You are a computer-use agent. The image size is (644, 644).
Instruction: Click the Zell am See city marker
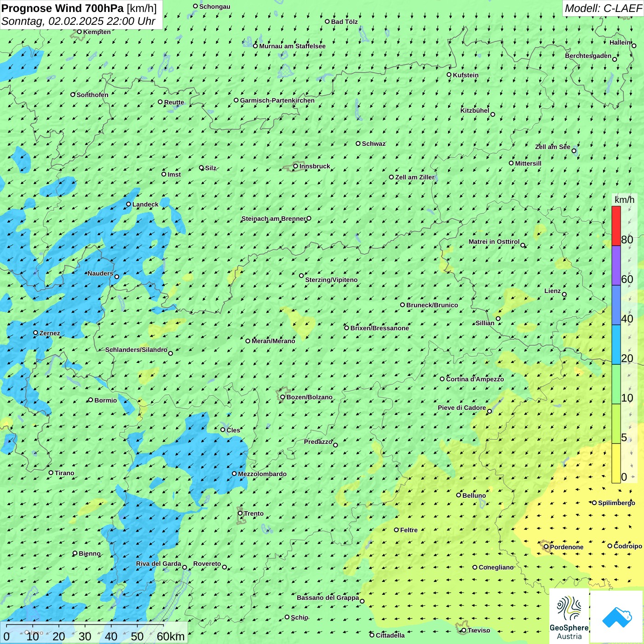(x=574, y=150)
